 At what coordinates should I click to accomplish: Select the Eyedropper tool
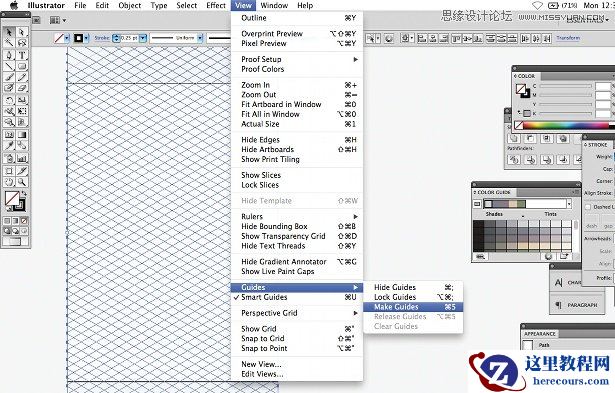click(x=9, y=146)
